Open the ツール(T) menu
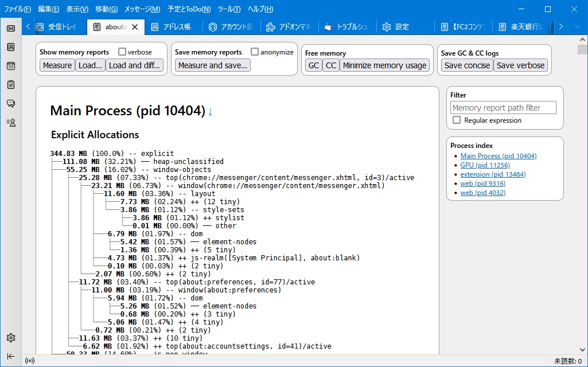This screenshot has height=367, width=588. tap(229, 9)
